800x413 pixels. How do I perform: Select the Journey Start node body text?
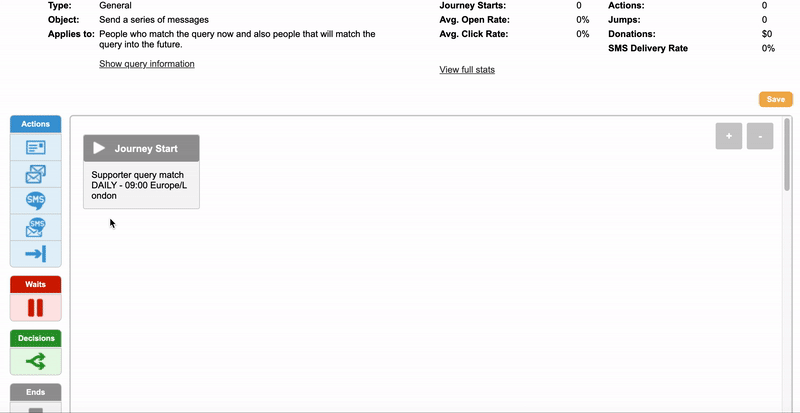pos(140,185)
